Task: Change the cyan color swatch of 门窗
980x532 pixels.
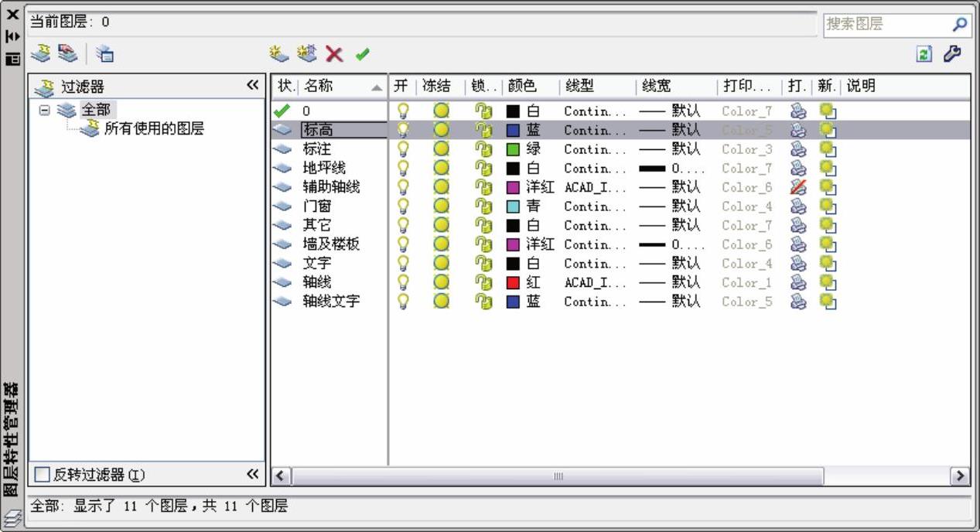Action: [513, 206]
